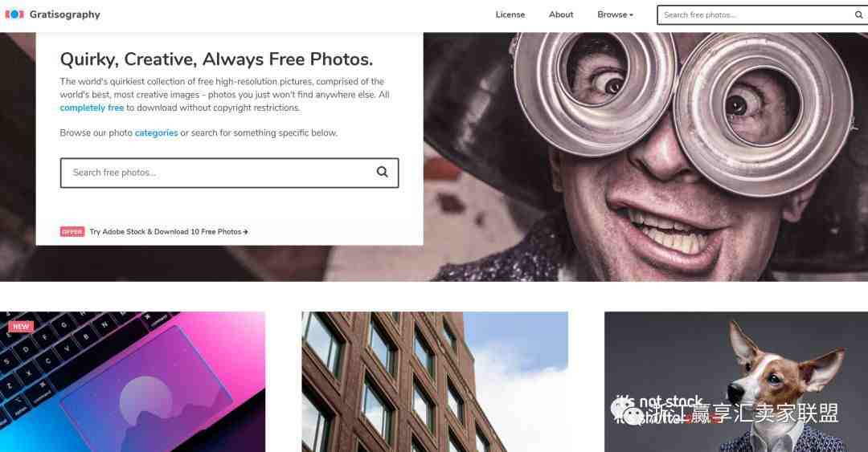Click the Gratisography camera logo icon

pyautogui.click(x=14, y=14)
